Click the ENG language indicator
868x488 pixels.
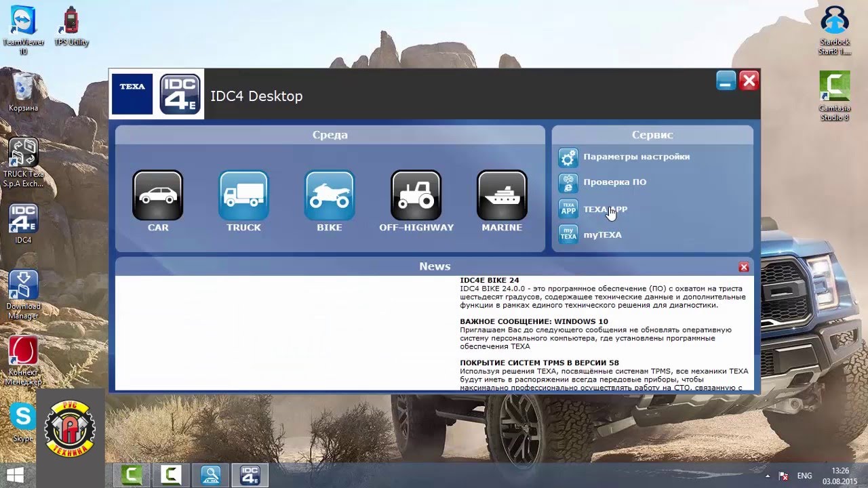point(804,476)
